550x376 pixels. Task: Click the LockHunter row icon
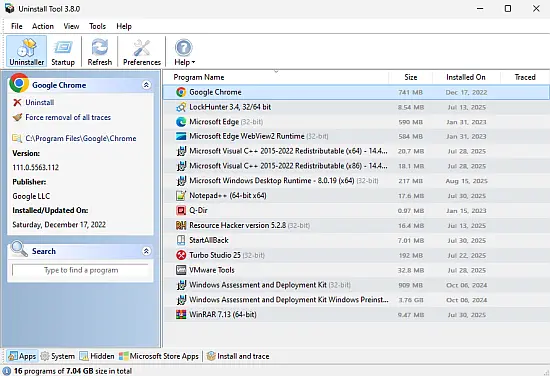pyautogui.click(x=181, y=107)
